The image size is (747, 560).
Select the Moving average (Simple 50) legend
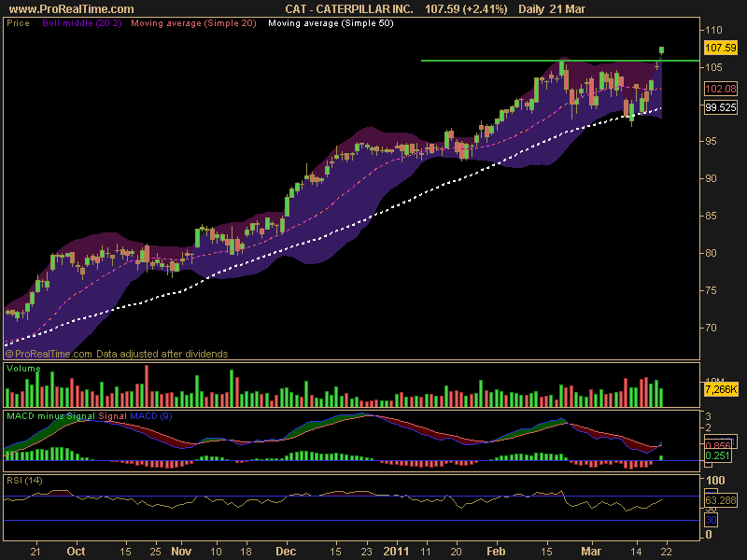(331, 22)
